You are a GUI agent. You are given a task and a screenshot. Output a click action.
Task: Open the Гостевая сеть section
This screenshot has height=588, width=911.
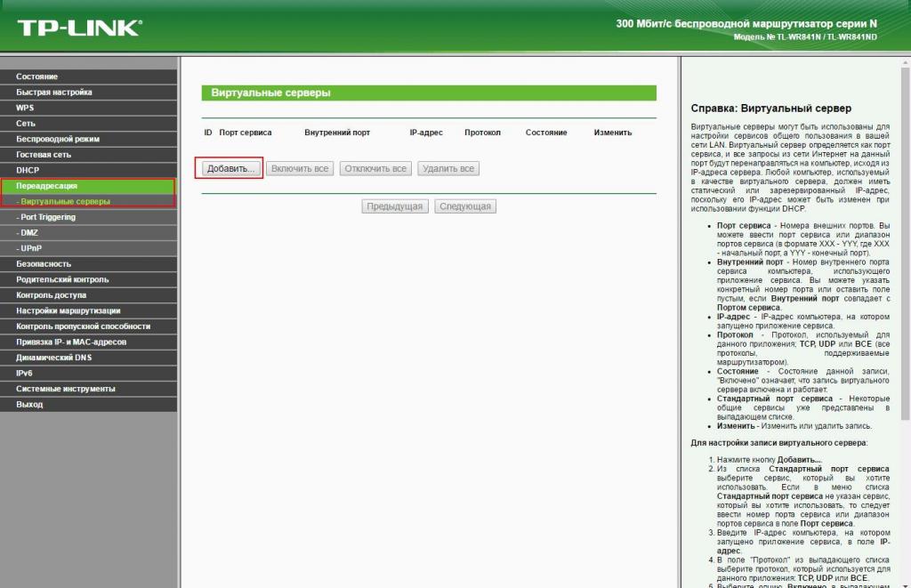click(88, 155)
